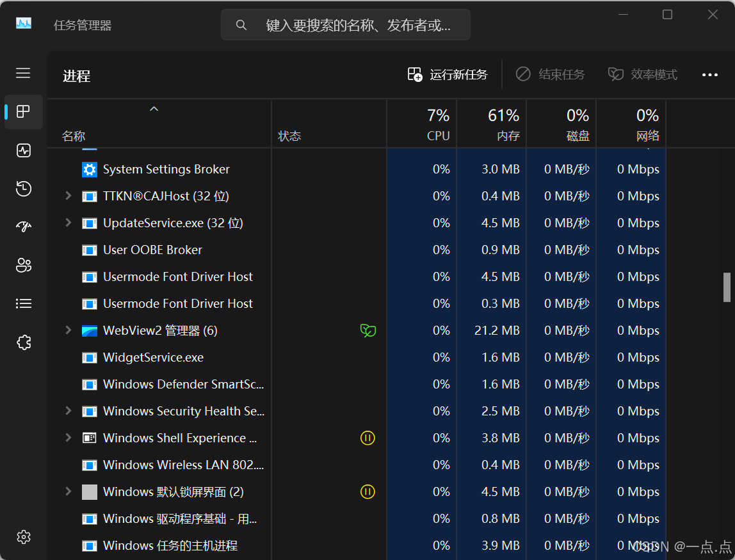Expand Windows Shell Experience group

coord(68,438)
